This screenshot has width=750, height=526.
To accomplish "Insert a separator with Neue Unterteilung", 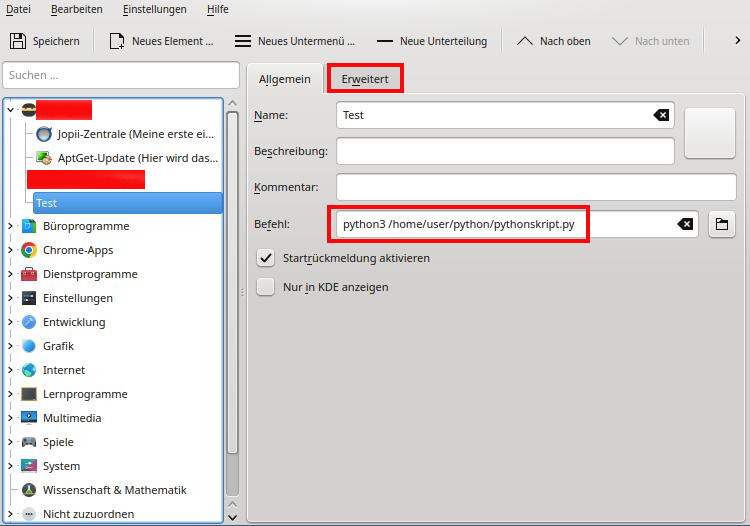I will coord(432,41).
